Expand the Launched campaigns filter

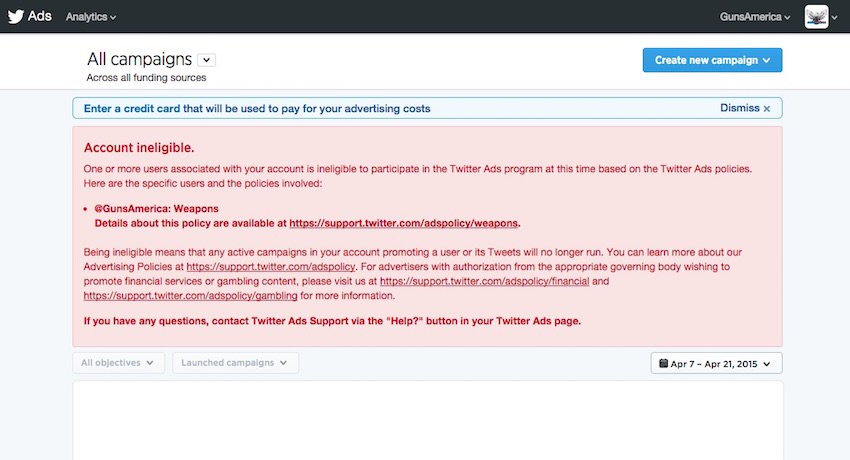(x=234, y=363)
